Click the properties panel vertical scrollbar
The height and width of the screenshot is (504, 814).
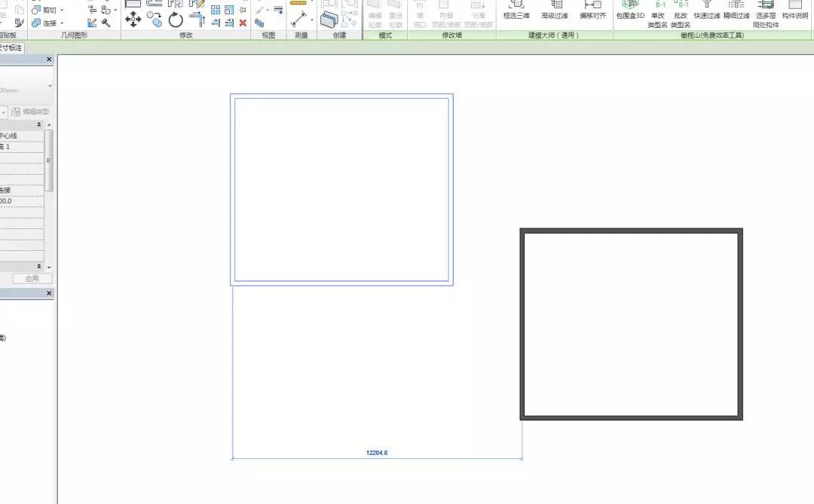coord(49,160)
